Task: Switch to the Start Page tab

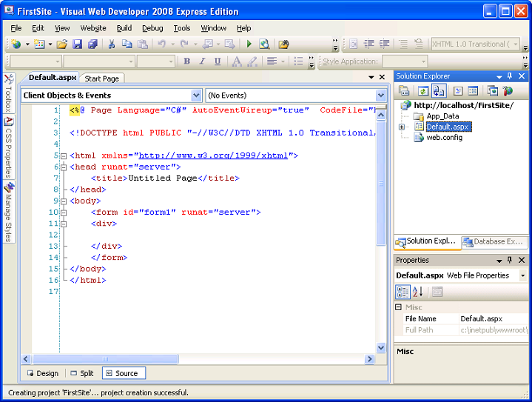Action: tap(102, 78)
